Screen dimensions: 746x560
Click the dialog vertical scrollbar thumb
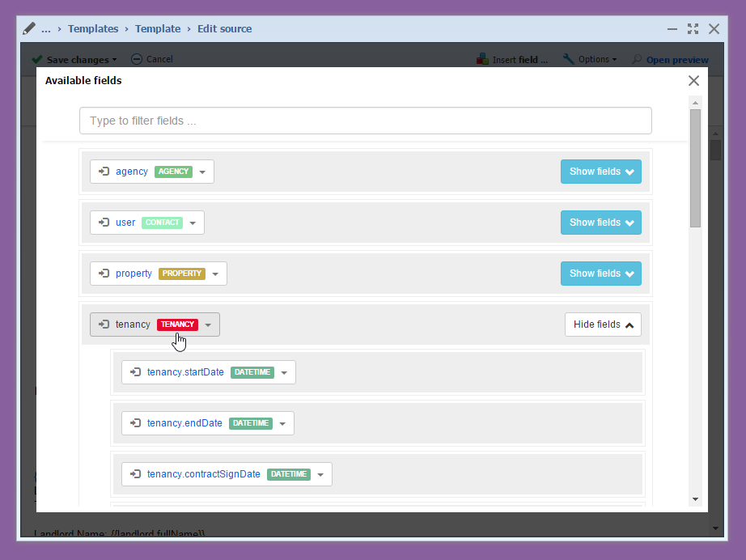click(695, 168)
